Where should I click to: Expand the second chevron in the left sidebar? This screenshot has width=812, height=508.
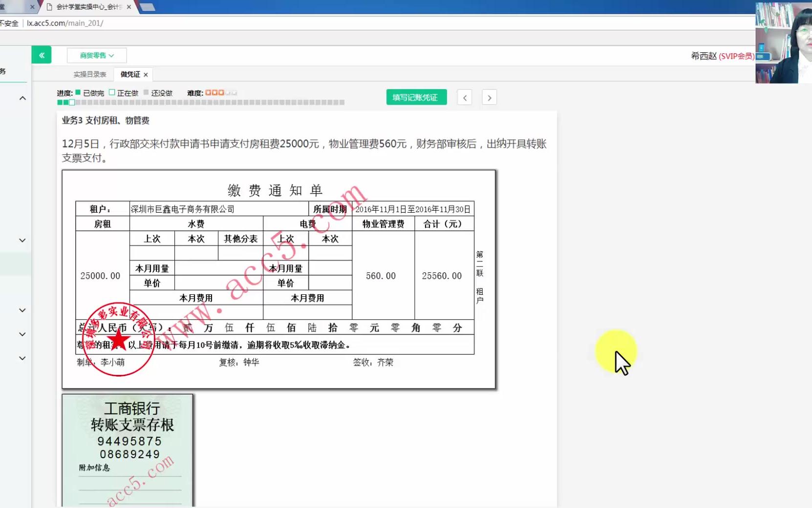click(x=22, y=240)
